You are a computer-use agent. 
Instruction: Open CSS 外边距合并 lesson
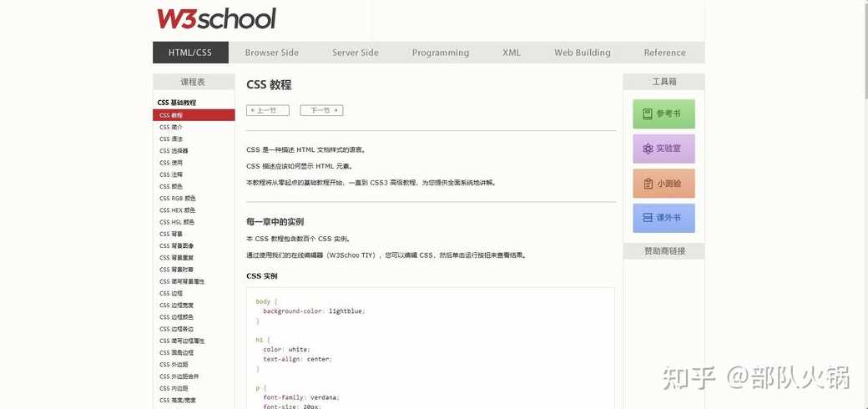(x=179, y=377)
